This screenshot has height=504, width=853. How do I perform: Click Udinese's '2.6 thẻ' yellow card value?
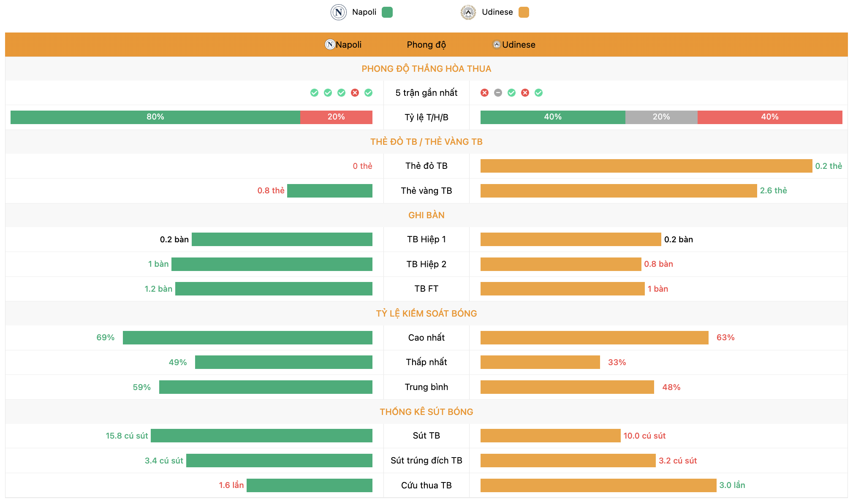(774, 191)
